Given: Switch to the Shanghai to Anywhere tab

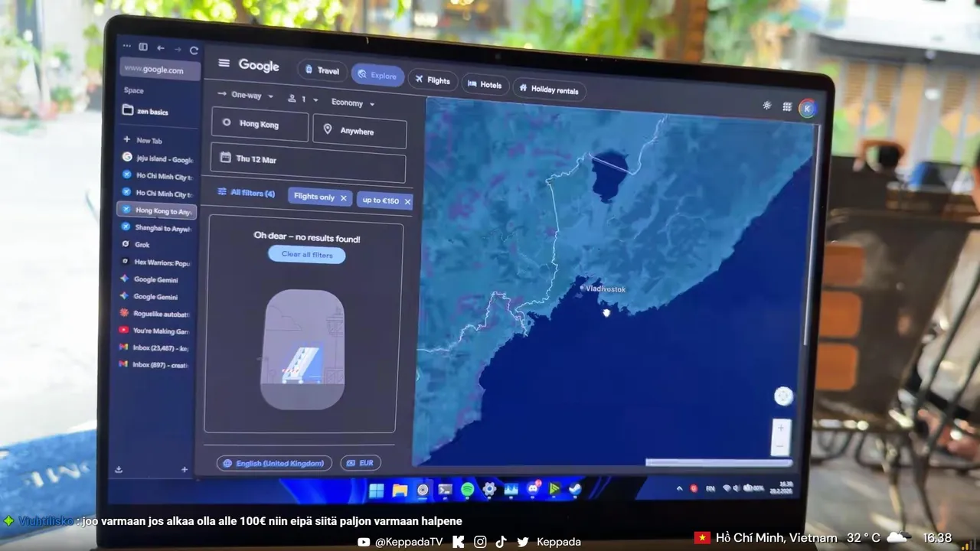Looking at the screenshot, I should point(156,228).
